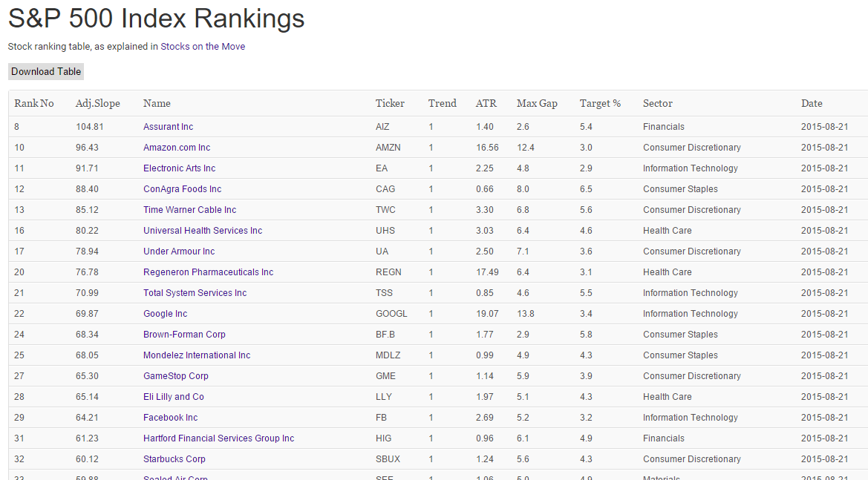The width and height of the screenshot is (868, 480).
Task: Click the Financials sector in Assurant row
Action: tap(664, 127)
